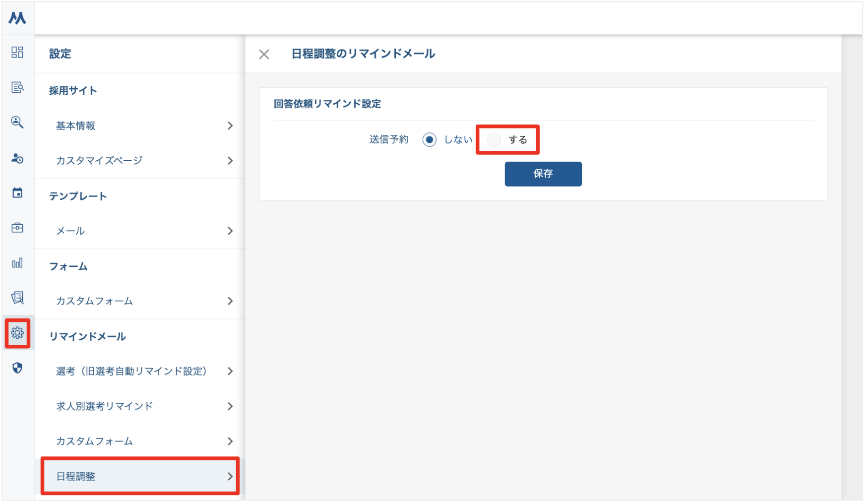Open the dashboard icon in the sidebar
The image size is (866, 504).
coord(17,53)
